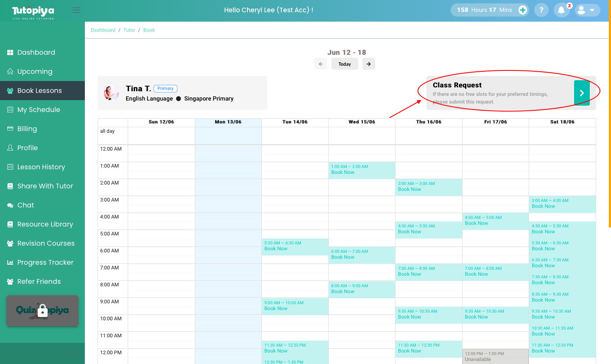Screen dimensions: 611x364
Task: Open Class Request chevron arrow
Action: 582,93
